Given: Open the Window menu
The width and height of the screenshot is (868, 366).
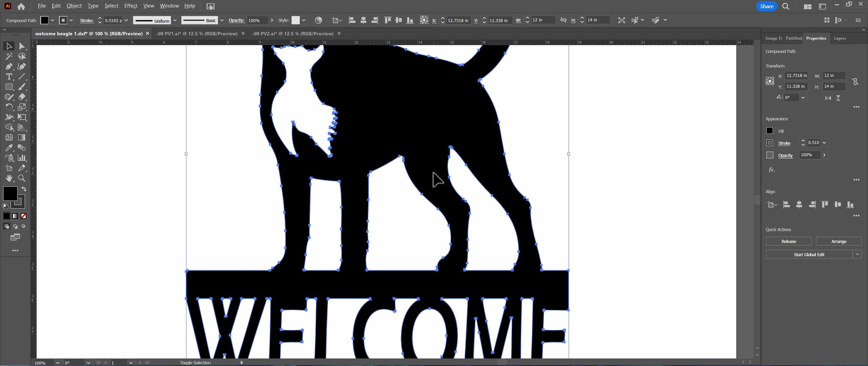Looking at the screenshot, I should pyautogui.click(x=169, y=6).
